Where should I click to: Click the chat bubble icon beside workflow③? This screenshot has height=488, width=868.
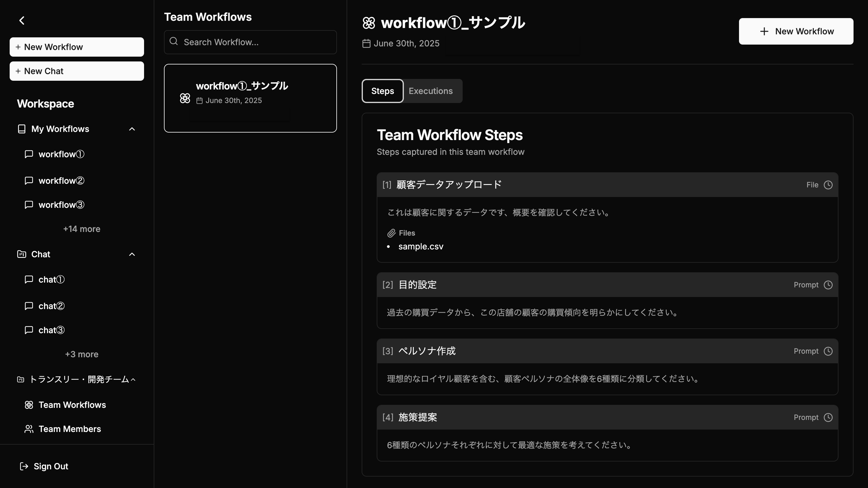click(x=29, y=205)
